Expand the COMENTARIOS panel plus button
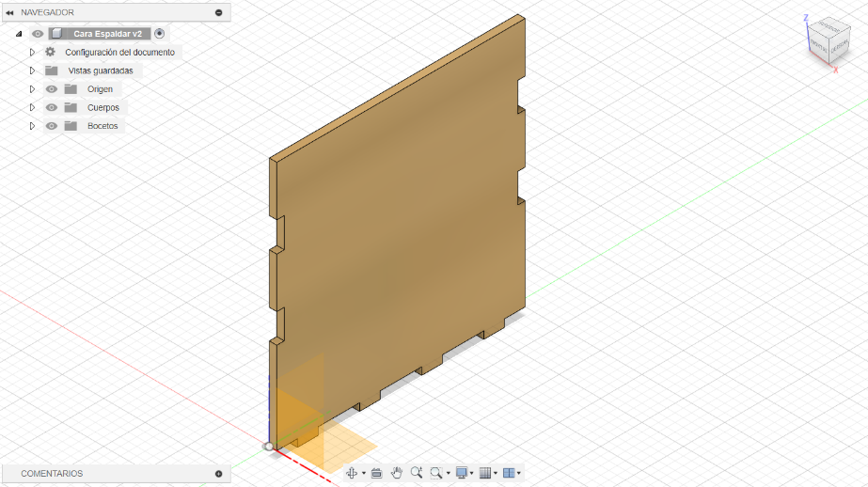 click(x=219, y=474)
